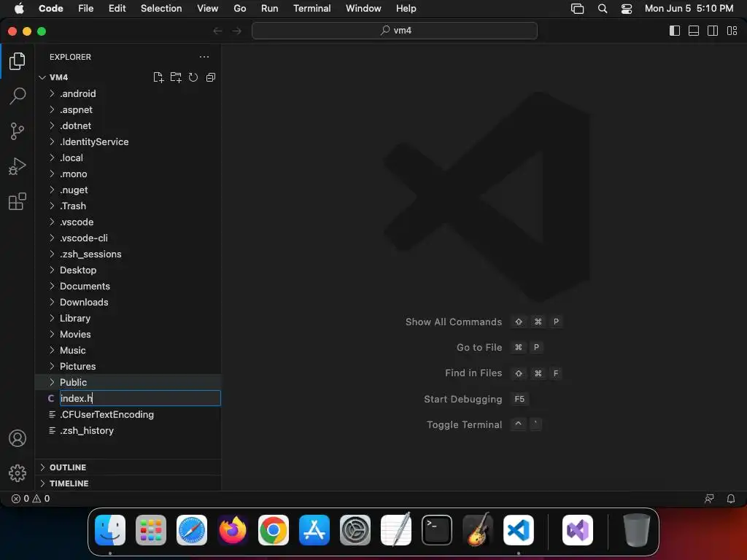Open the errors and warnings status indicator
This screenshot has width=747, height=560.
[31, 499]
